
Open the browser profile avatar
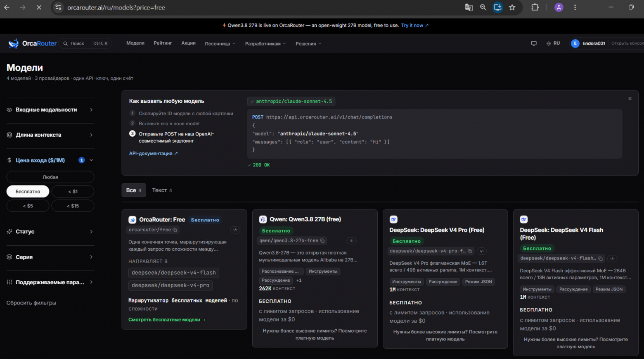point(559,7)
